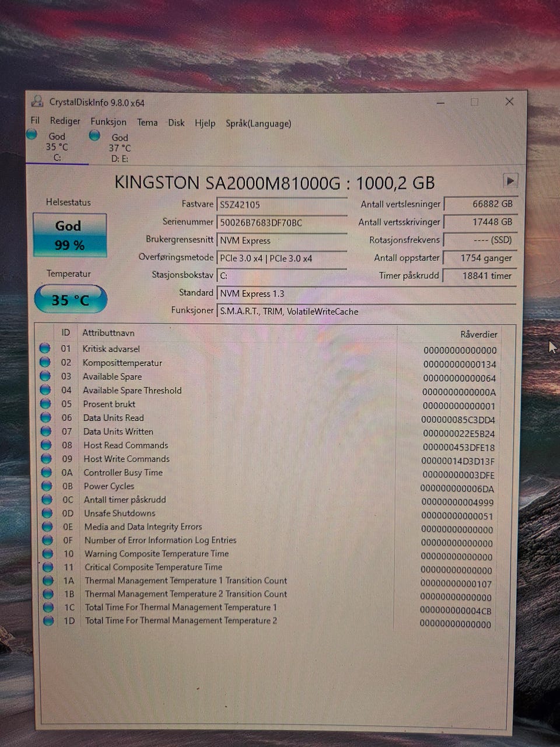Click the status icon for Kritisk advarsel
This screenshot has height=747, width=560.
(45, 348)
